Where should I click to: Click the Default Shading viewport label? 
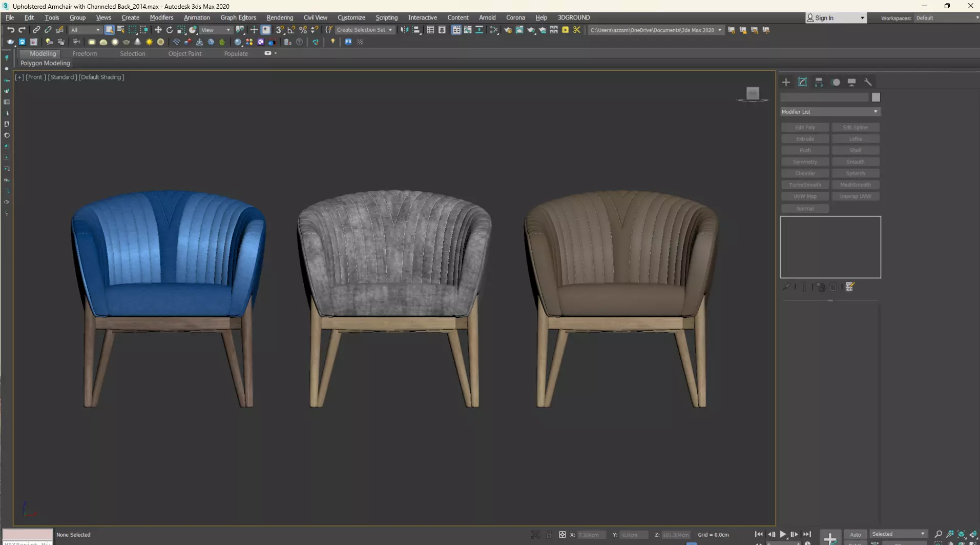pyautogui.click(x=101, y=77)
